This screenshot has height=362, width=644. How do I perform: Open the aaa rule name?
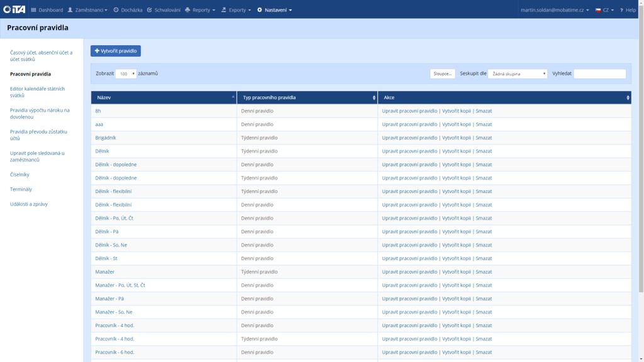(x=99, y=124)
